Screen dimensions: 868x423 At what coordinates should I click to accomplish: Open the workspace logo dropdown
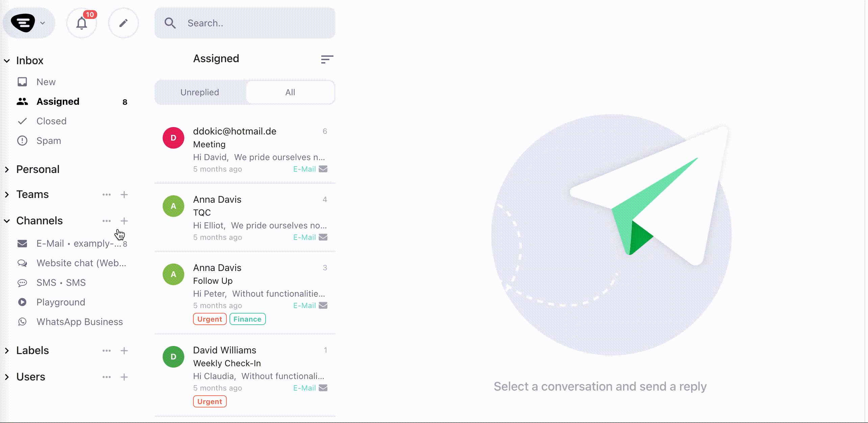click(29, 23)
